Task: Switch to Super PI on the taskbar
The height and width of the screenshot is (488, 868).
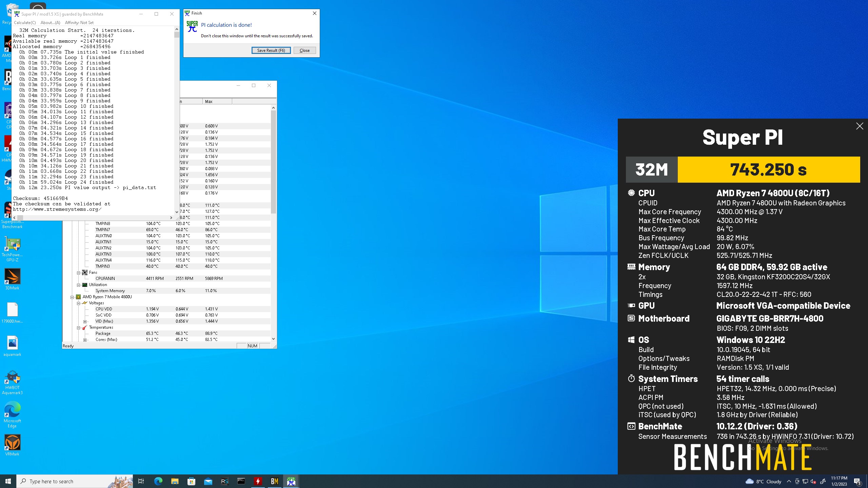Action: (291, 481)
